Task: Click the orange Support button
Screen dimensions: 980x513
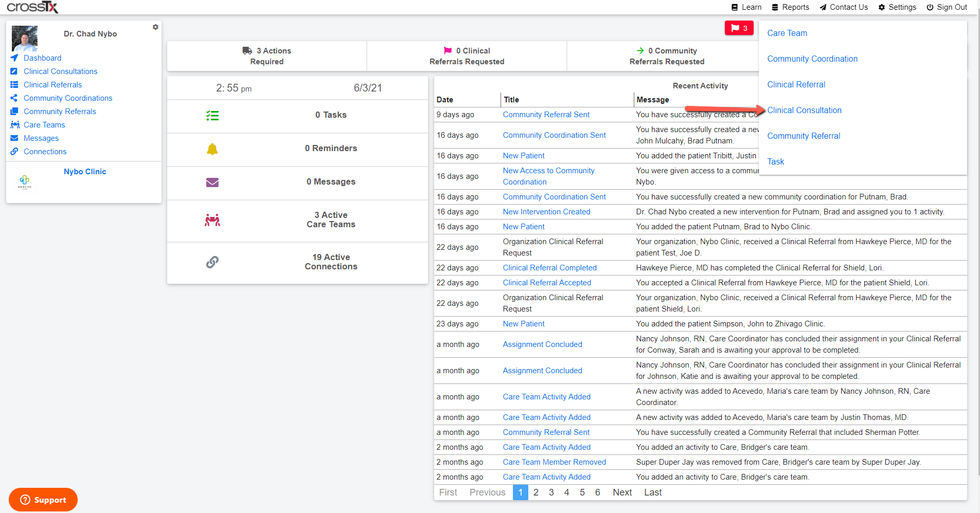Action: [x=43, y=500]
